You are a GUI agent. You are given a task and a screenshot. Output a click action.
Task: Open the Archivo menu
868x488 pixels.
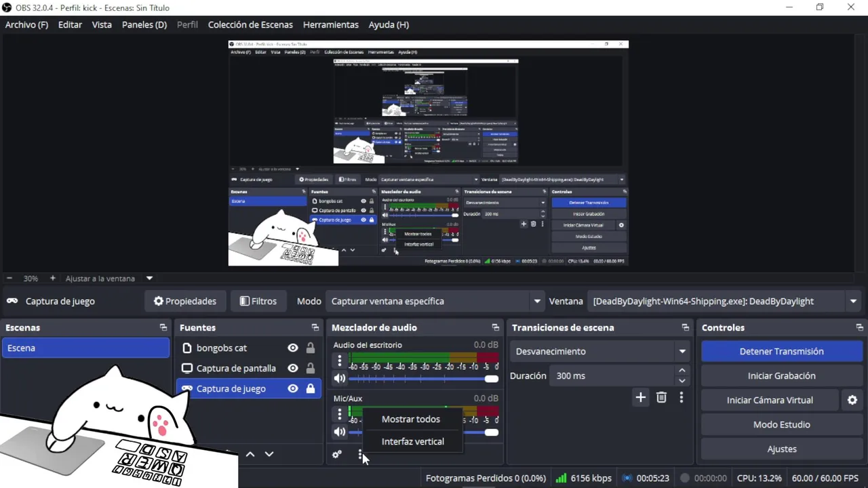coord(26,24)
